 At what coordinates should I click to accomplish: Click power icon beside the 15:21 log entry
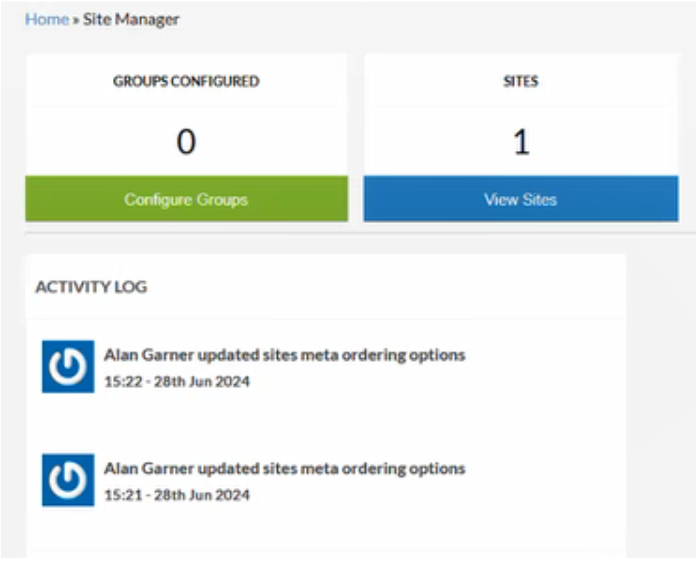coord(68,480)
